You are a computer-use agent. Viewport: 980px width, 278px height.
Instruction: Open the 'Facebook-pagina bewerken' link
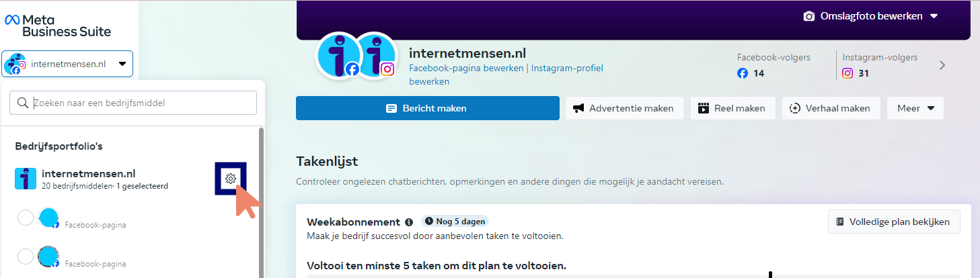coord(467,68)
